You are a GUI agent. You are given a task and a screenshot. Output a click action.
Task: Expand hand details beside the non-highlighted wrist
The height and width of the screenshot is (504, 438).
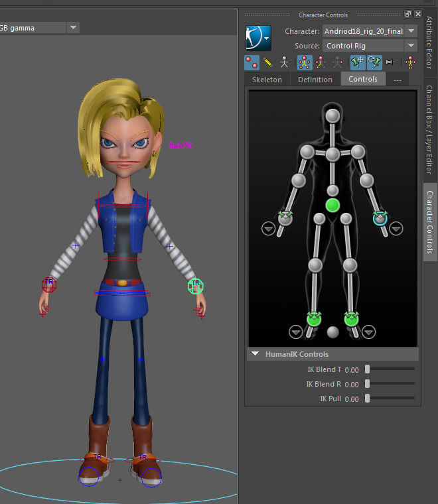(269, 229)
